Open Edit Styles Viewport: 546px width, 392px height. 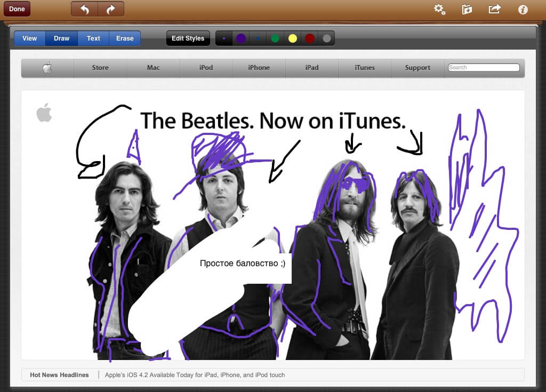click(188, 38)
